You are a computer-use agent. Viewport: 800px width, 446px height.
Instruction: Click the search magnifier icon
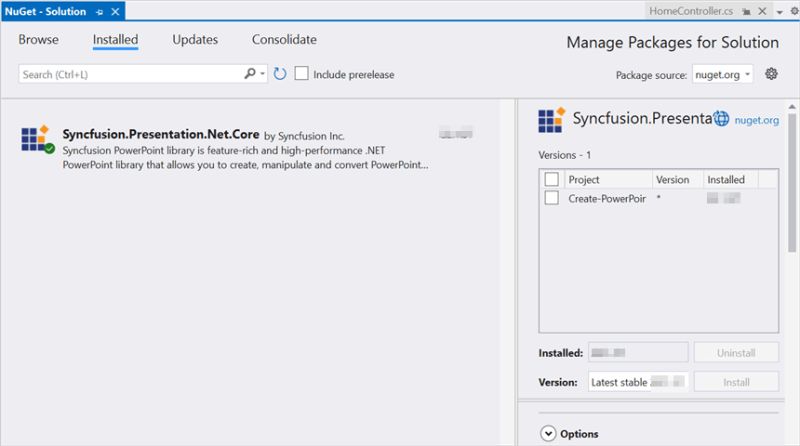click(250, 73)
